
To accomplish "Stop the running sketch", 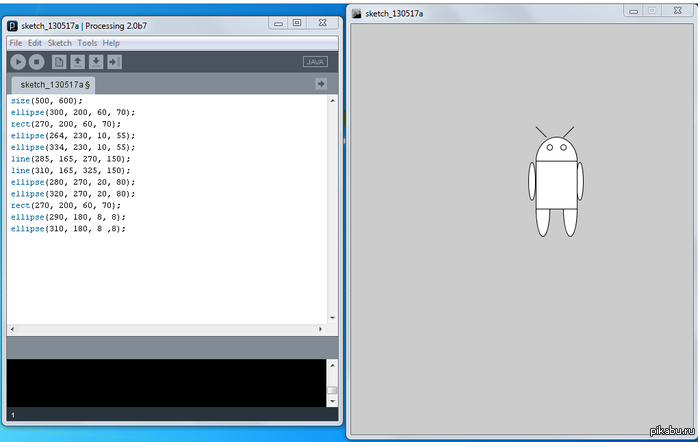I will tap(37, 62).
